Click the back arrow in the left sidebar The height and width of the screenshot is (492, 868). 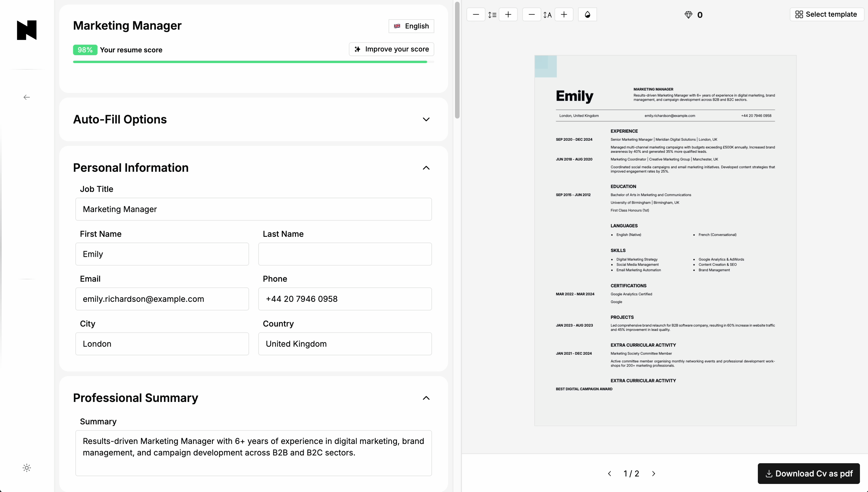(x=26, y=97)
